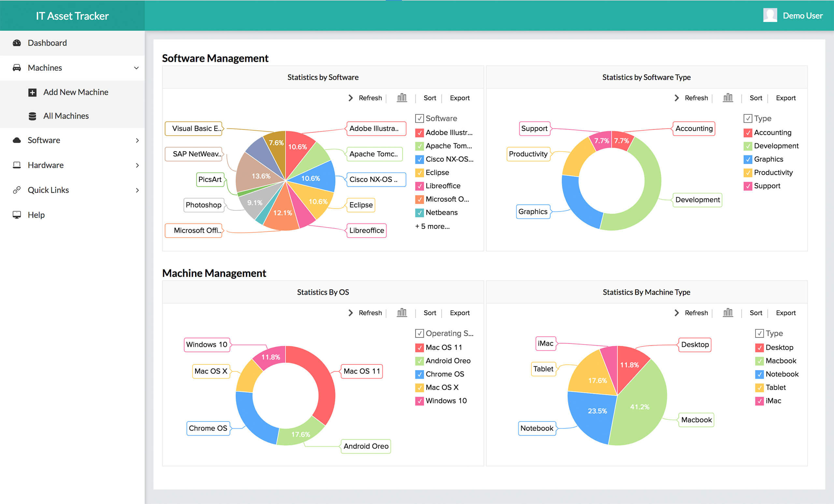
Task: Select the bar chart icon in Statistics by Software
Action: tap(401, 98)
